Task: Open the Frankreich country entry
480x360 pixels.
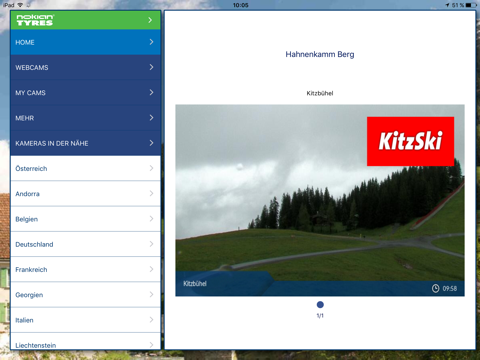Action: [85, 269]
